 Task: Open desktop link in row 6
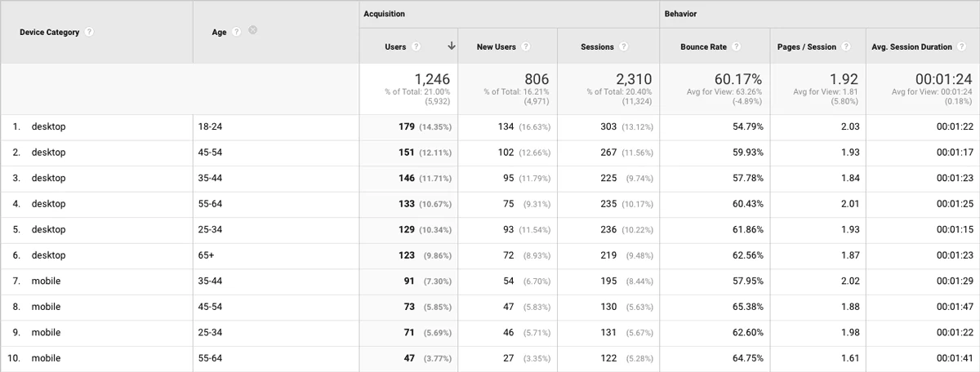tap(48, 255)
